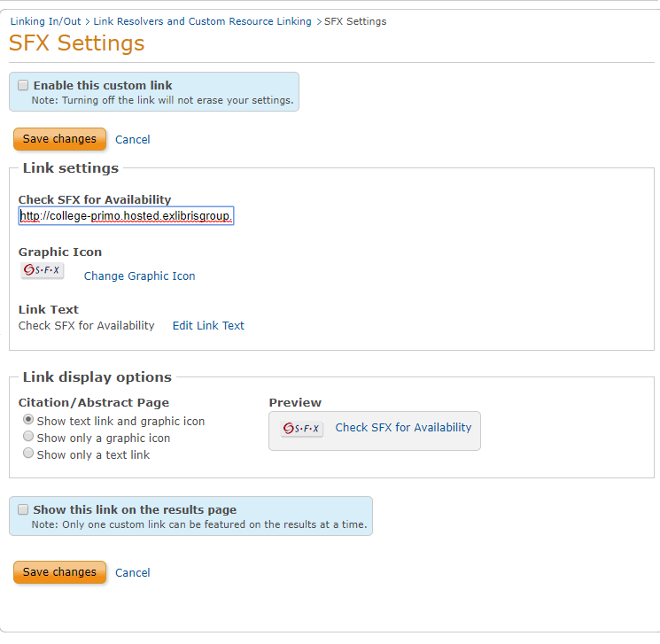Open the Linking In/Out breadcrumb link

click(45, 21)
